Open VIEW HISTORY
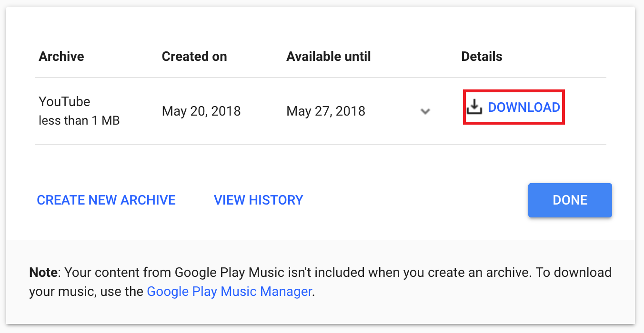The height and width of the screenshot is (333, 644). (259, 200)
